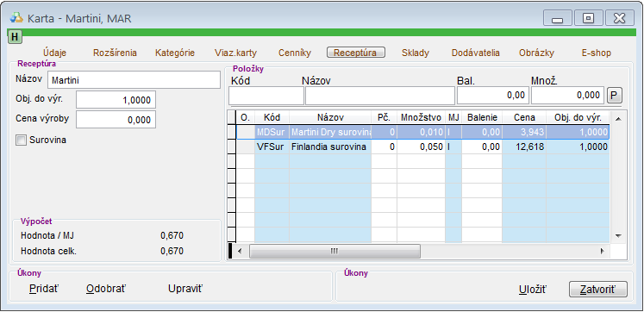Click the P button beside Množ. field
This screenshot has width=644, height=312.
tap(615, 96)
